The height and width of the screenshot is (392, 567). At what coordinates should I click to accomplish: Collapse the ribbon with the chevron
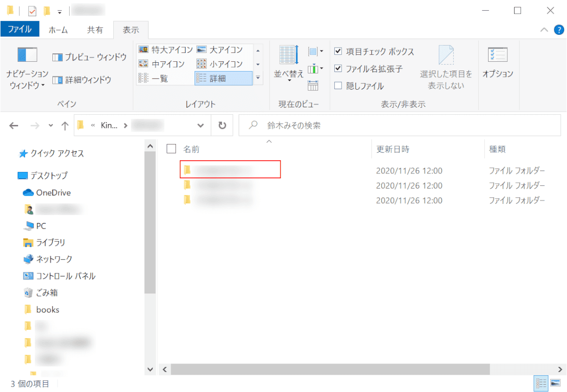(x=544, y=30)
